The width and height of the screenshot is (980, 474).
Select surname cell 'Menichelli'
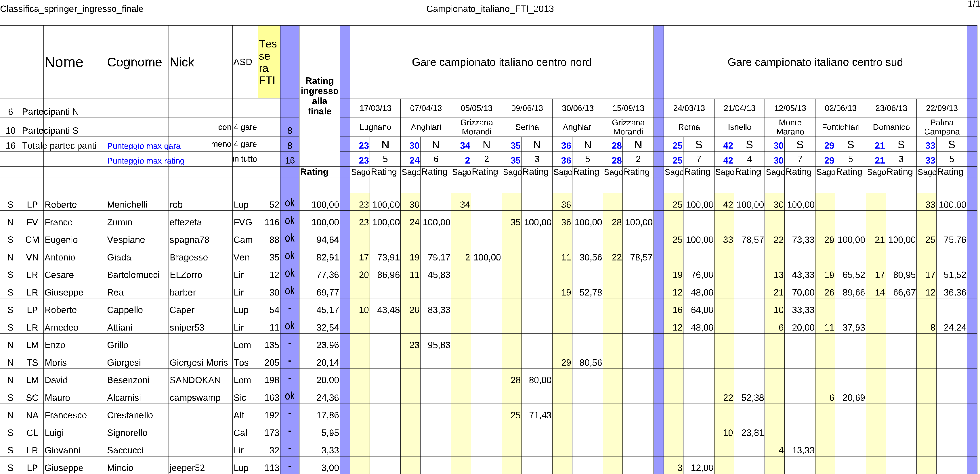point(127,204)
